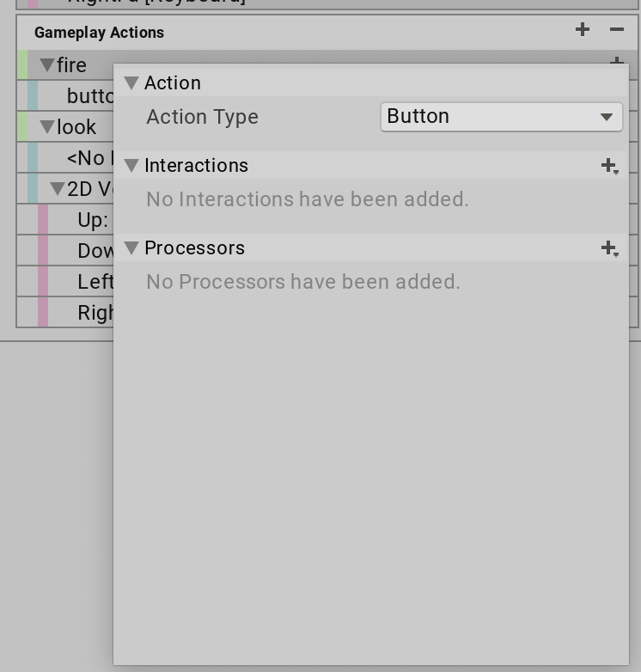This screenshot has width=641, height=672.
Task: Select the fire action row
Action: 72,65
